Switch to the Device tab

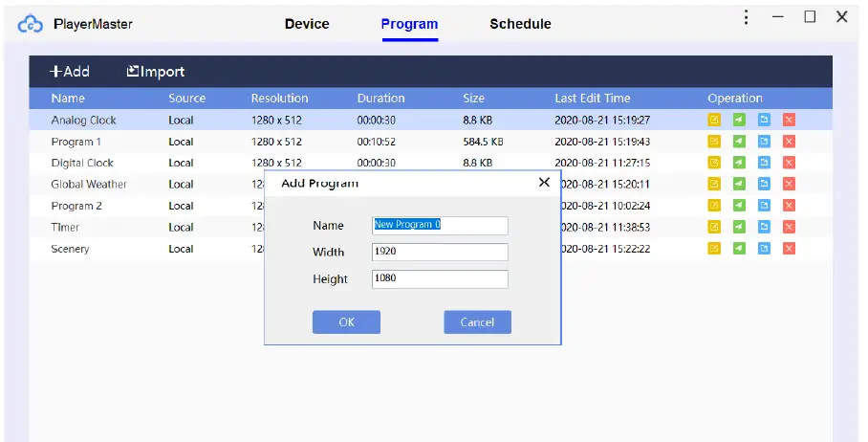pyautogui.click(x=307, y=24)
